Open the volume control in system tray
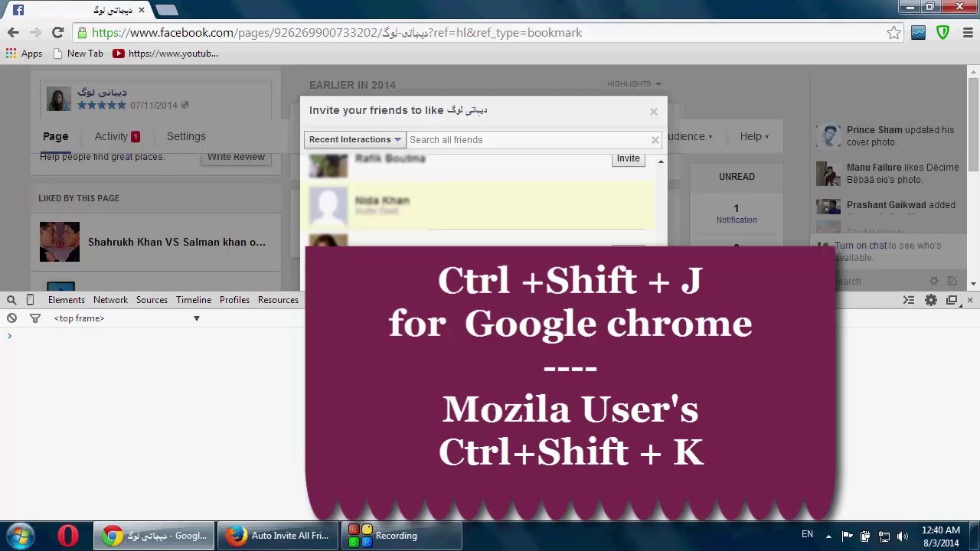The width and height of the screenshot is (980, 551). [903, 536]
